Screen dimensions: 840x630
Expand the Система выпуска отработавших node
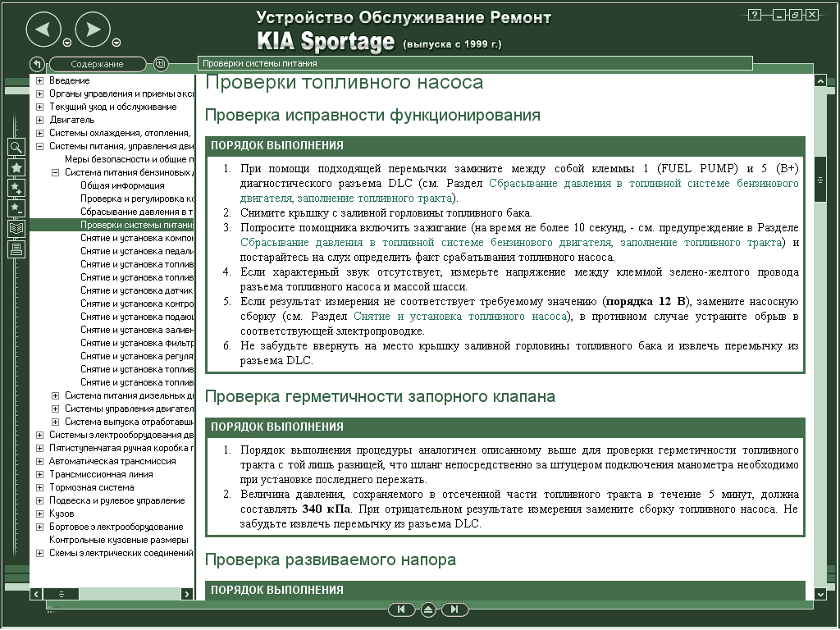(x=55, y=422)
